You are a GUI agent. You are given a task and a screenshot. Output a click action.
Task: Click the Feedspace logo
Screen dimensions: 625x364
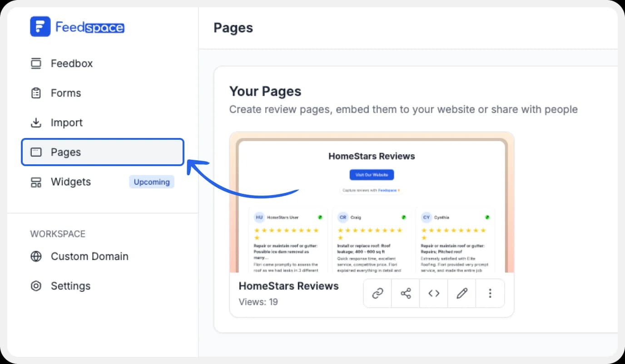coord(77,26)
